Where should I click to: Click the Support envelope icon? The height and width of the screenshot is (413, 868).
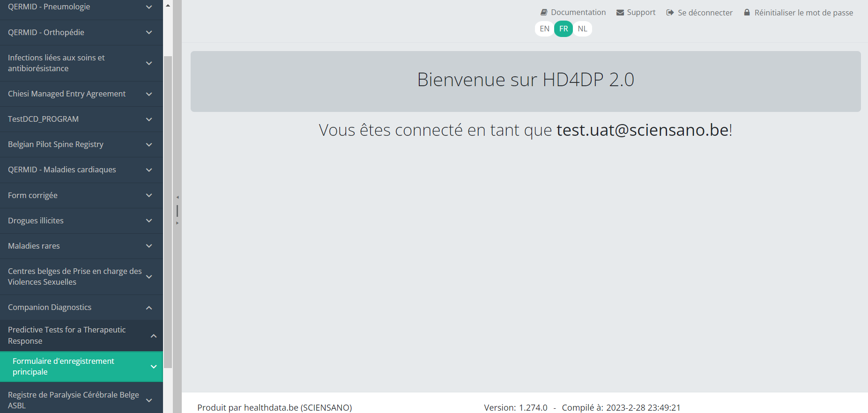point(620,13)
